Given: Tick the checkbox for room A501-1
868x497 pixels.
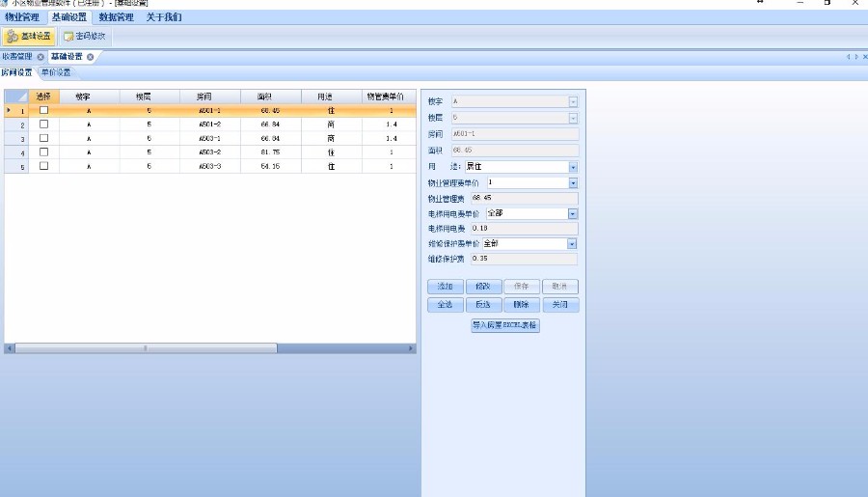Looking at the screenshot, I should (43, 110).
